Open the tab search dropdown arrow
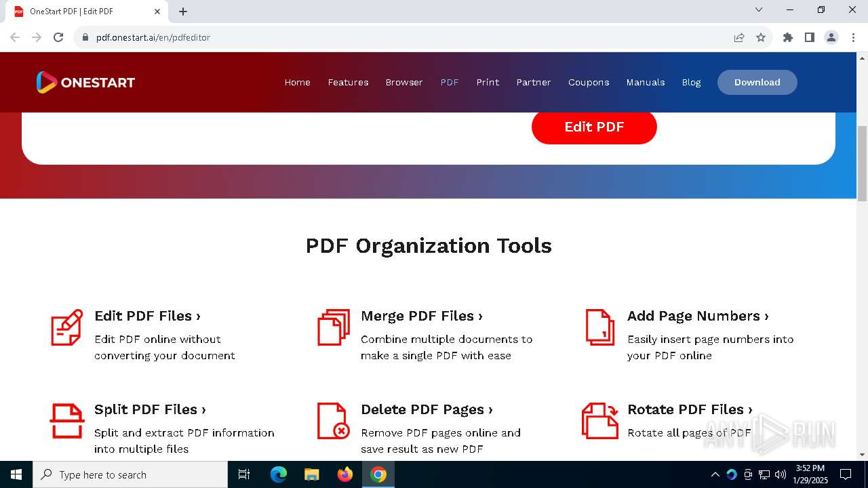Screen dimensions: 868x488 (759, 9)
